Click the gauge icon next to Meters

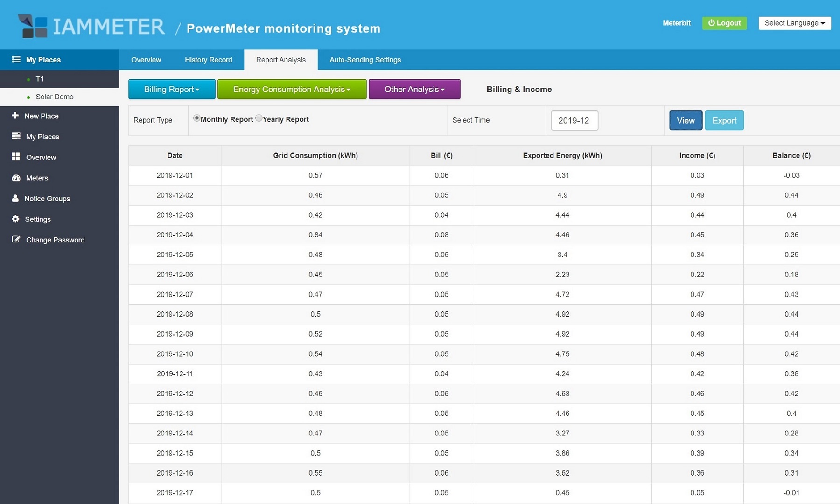click(x=16, y=178)
